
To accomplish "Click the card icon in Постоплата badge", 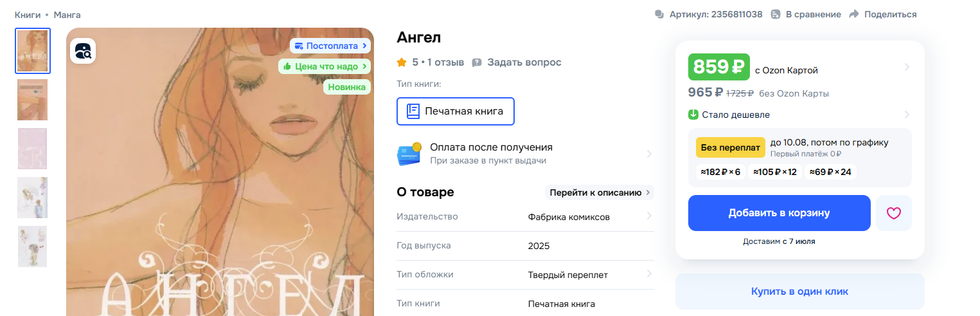I will [x=299, y=46].
